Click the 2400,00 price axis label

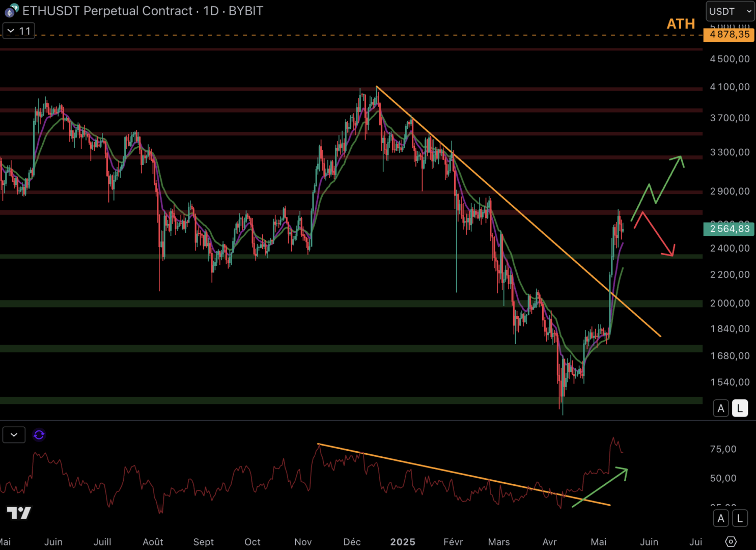(730, 249)
